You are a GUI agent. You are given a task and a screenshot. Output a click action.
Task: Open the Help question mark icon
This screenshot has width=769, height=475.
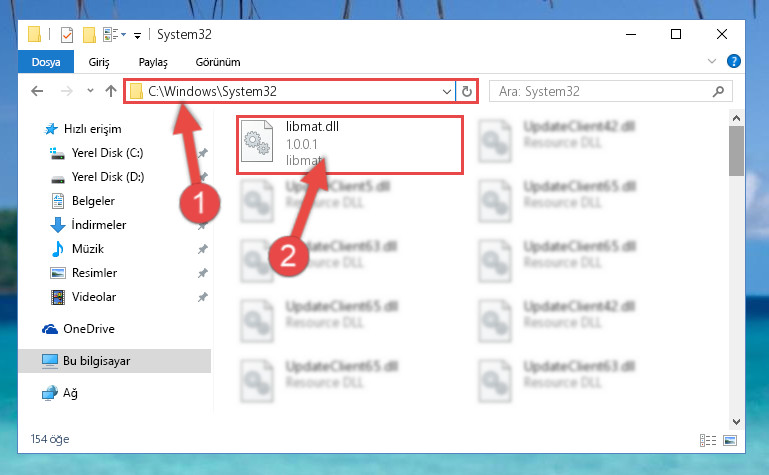[x=734, y=61]
